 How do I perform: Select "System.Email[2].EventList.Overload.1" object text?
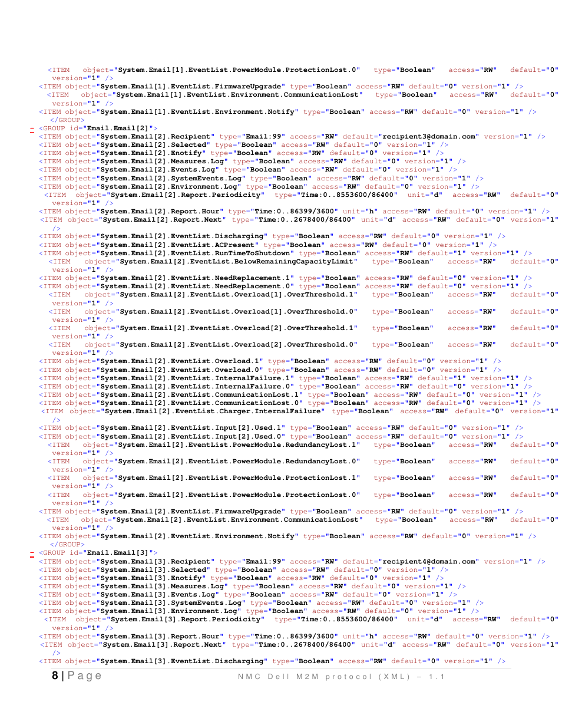[180, 361]
